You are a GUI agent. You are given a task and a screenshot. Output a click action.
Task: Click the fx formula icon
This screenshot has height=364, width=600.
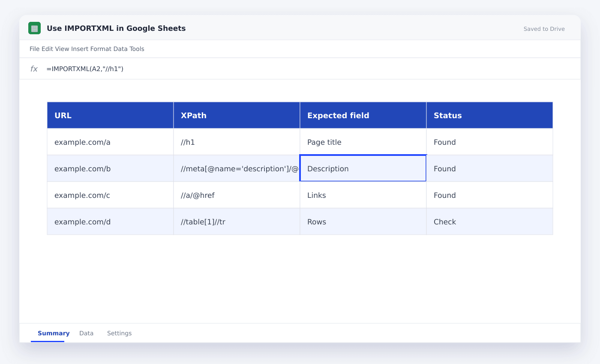tap(34, 69)
